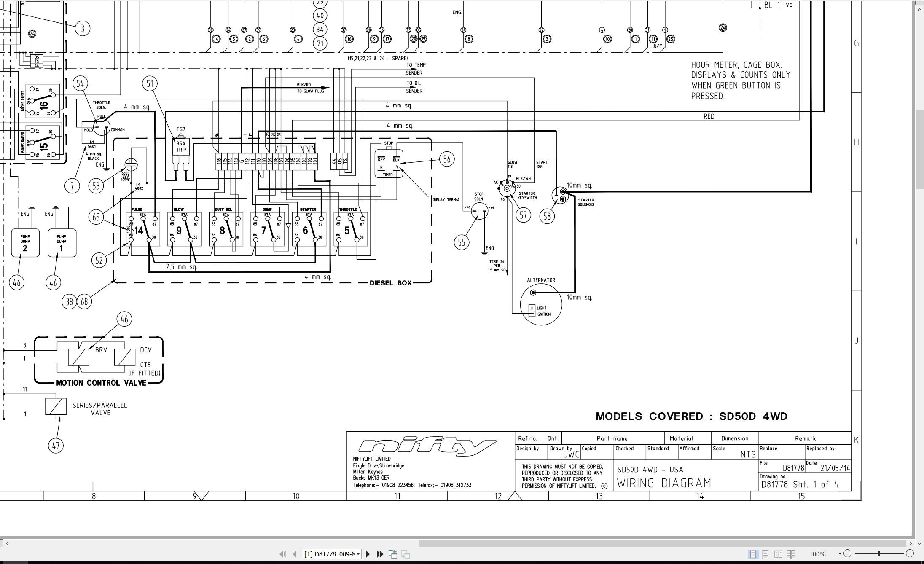Click the next view icon

406,554
